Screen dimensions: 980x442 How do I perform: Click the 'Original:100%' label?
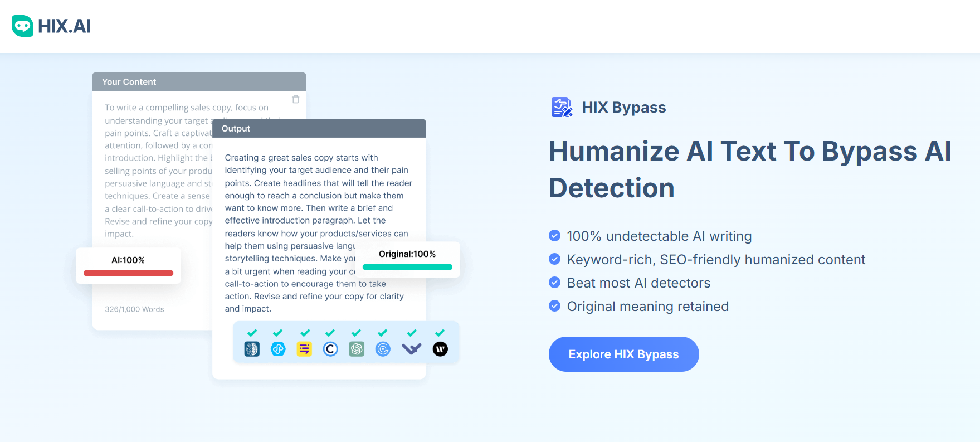coord(407,254)
